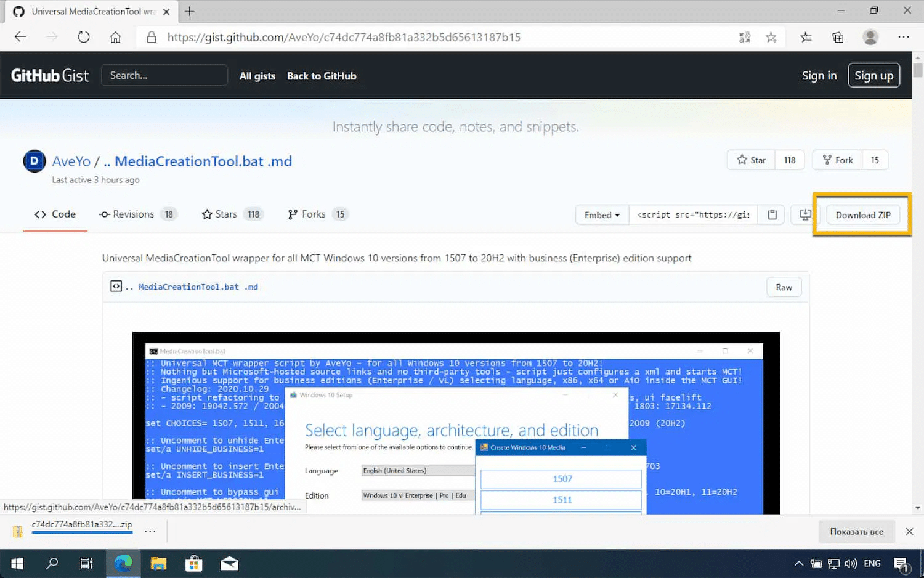924x578 pixels.
Task: Switch to the Revisions tab
Action: 137,214
